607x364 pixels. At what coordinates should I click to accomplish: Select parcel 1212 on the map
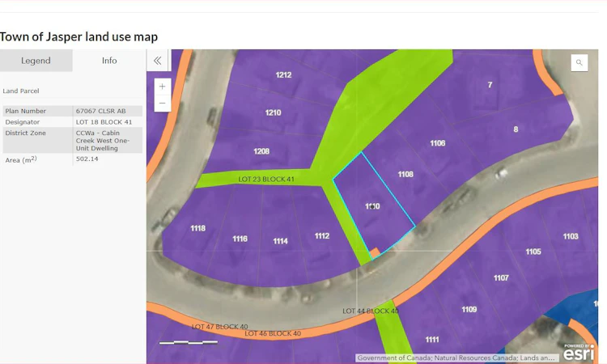pos(283,74)
